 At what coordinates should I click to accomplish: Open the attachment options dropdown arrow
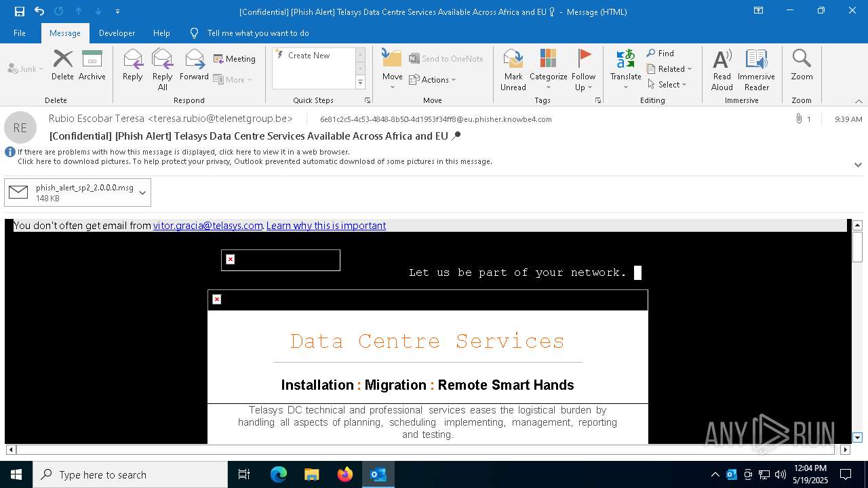click(x=142, y=192)
